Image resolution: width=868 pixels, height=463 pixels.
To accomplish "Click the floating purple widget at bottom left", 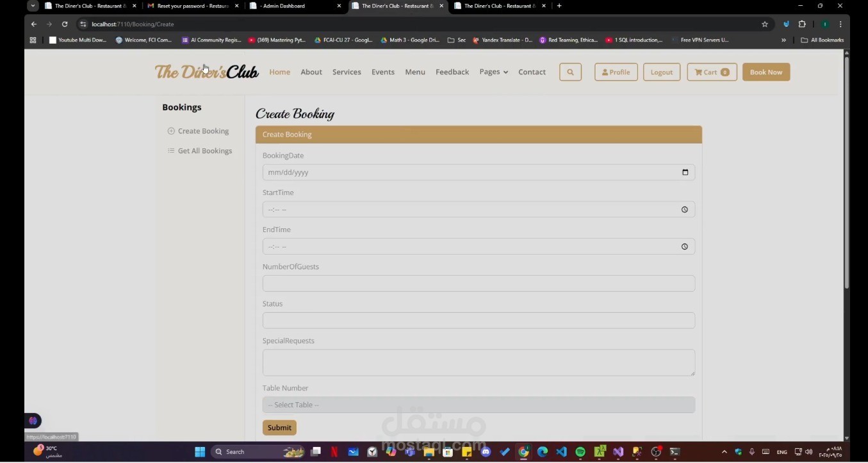I will click(x=33, y=421).
